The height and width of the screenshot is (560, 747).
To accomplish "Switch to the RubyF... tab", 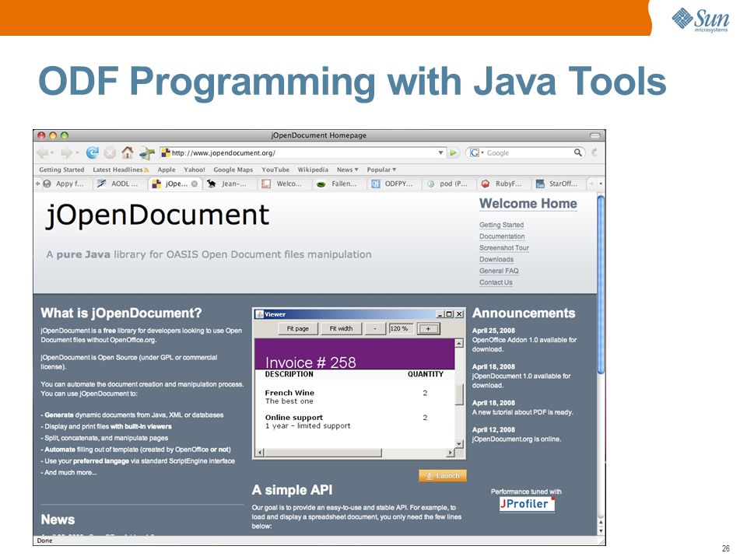I will (x=503, y=184).
